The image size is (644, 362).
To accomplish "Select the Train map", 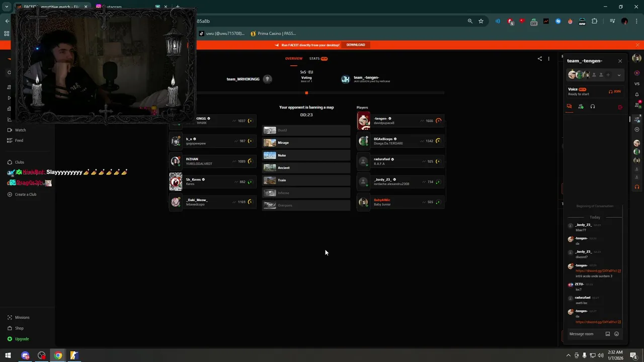I will 306,180.
